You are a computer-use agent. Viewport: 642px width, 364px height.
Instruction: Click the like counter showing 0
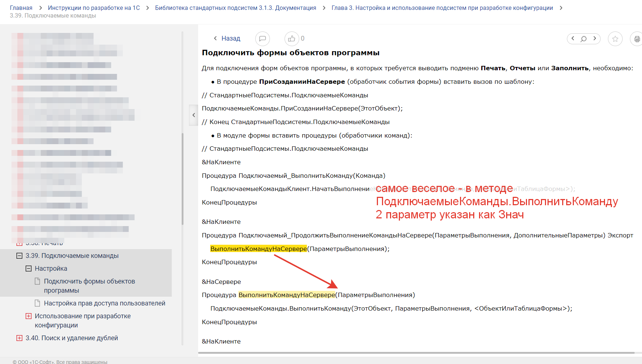303,38
